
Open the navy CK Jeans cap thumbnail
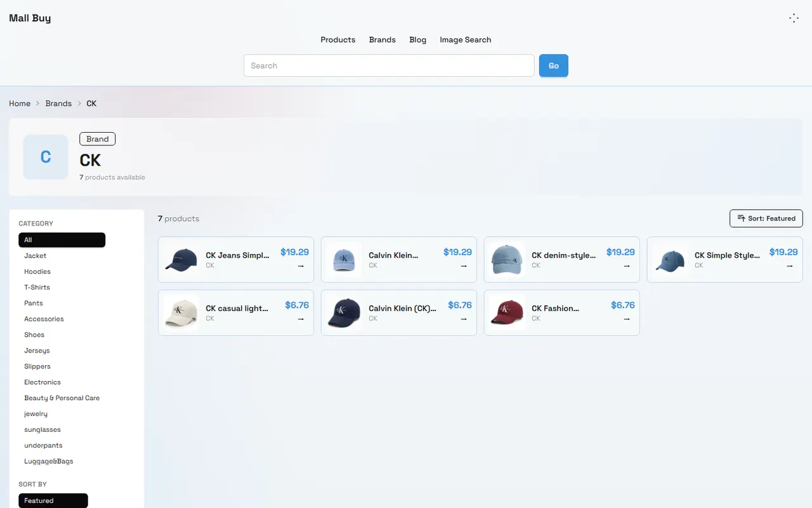[x=181, y=260]
